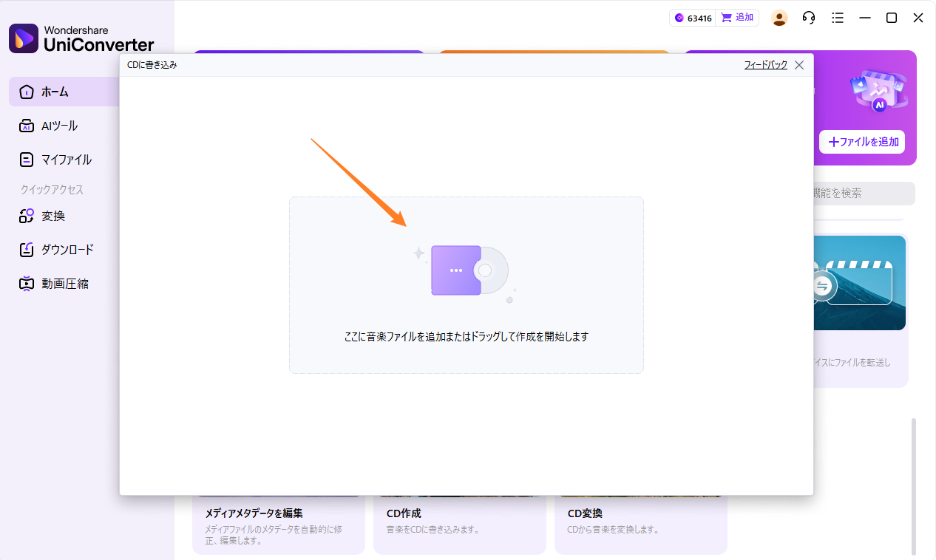Screen dimensions: 936x560
Task: Click the user account avatar
Action: click(779, 17)
